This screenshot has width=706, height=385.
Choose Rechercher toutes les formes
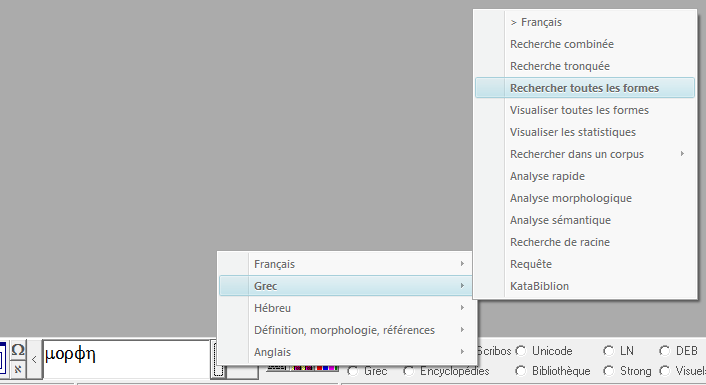[x=585, y=88]
